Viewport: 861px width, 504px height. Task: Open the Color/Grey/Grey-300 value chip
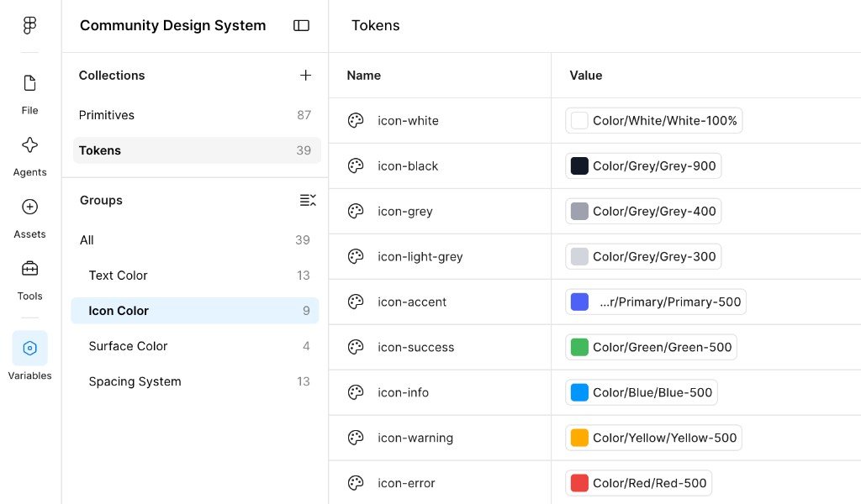click(643, 257)
